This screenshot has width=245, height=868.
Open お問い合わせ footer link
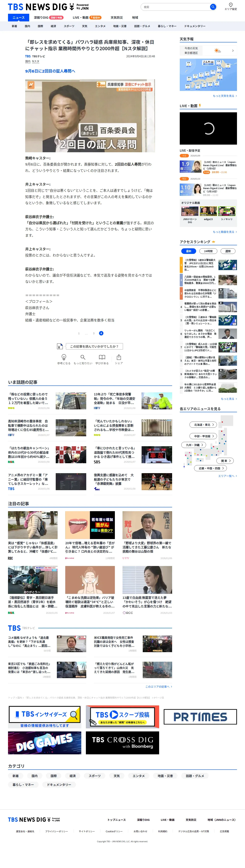tap(140, 831)
